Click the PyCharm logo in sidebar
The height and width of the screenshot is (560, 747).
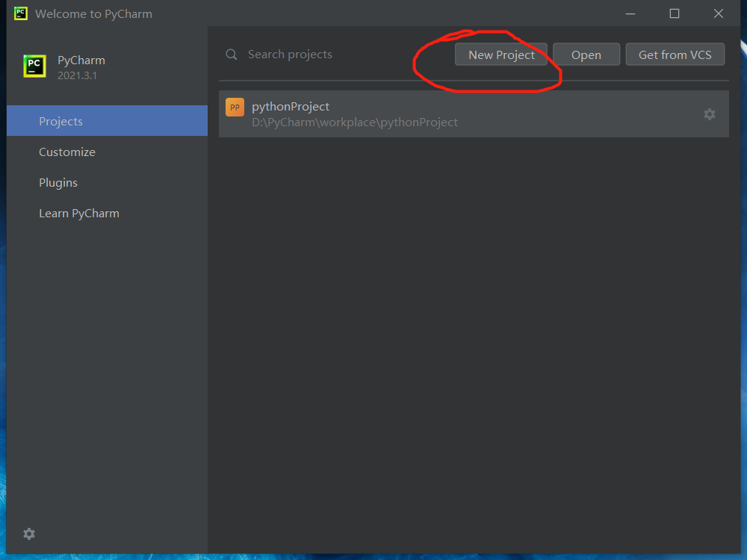coord(35,66)
